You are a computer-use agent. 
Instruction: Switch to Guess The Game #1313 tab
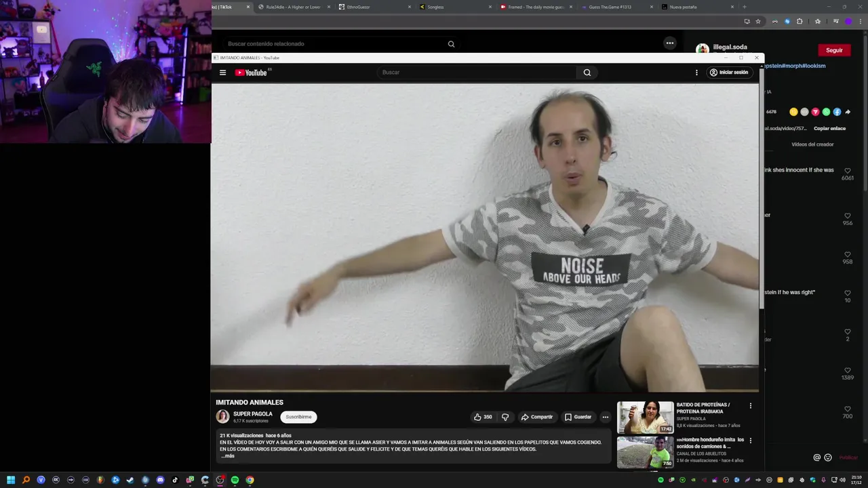click(x=616, y=7)
